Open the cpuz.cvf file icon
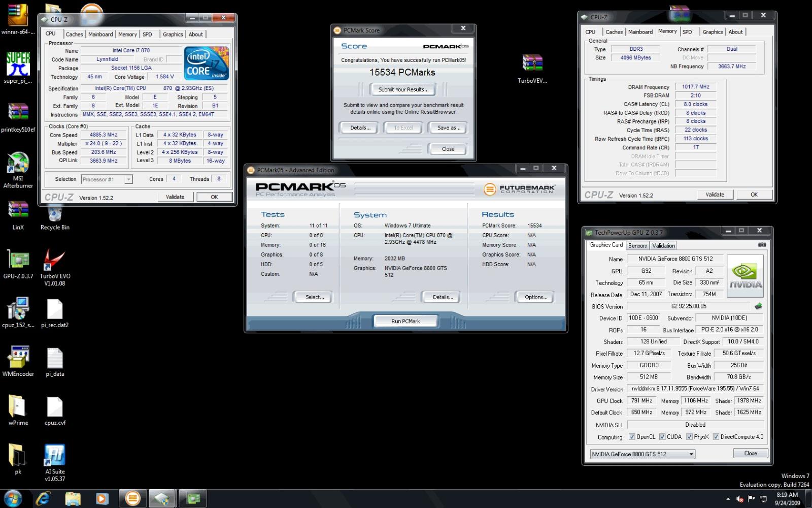The width and height of the screenshot is (812, 508). pos(55,409)
